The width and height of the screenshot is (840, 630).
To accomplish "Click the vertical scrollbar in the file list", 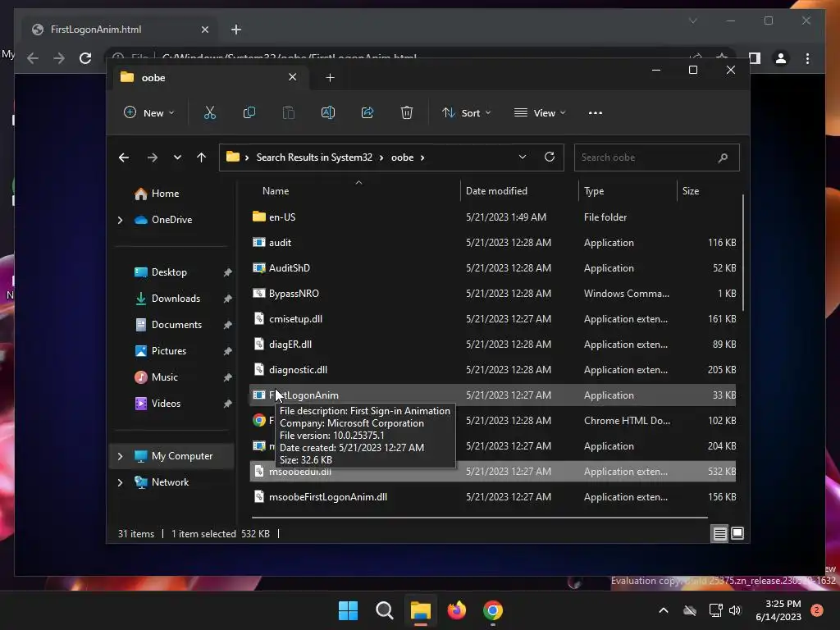I will coord(743,253).
